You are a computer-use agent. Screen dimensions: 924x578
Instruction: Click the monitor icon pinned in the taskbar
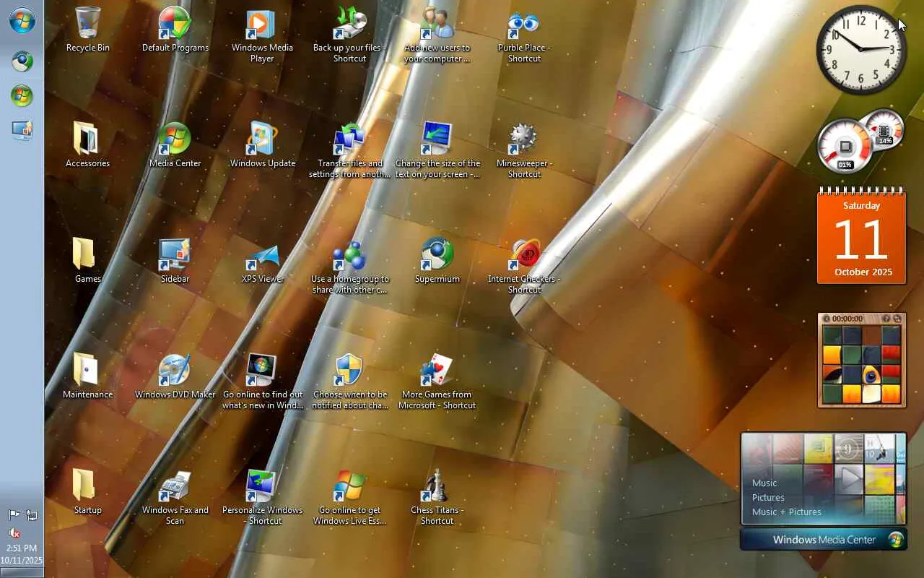(22, 130)
